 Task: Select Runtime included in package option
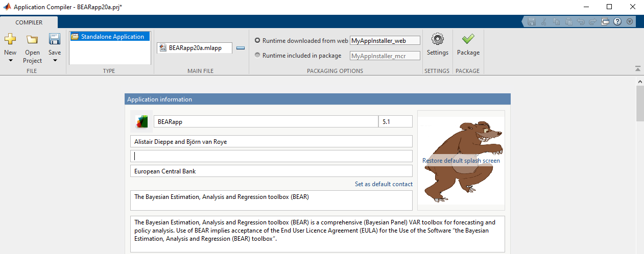click(298, 56)
